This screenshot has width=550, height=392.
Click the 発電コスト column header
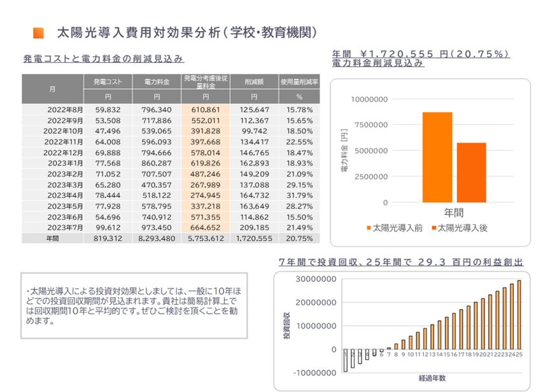[x=108, y=82]
